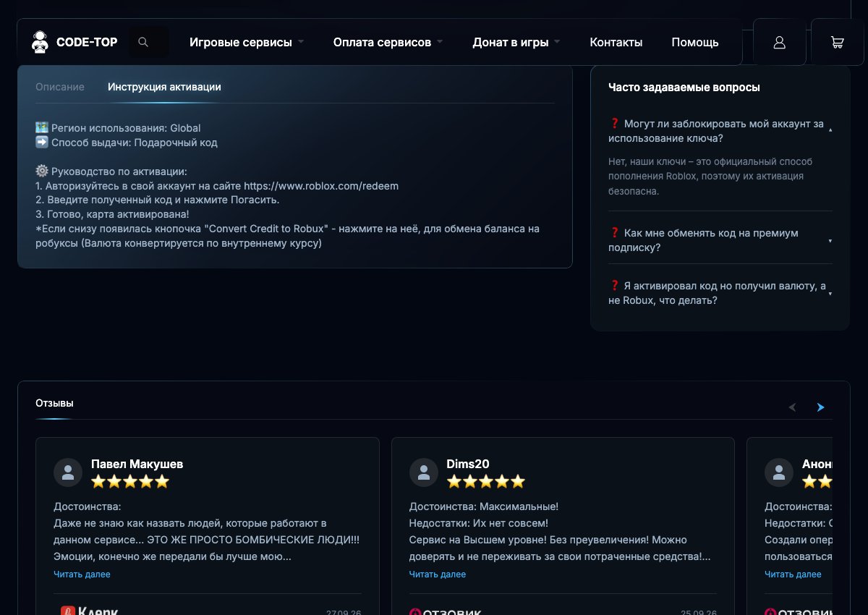
Task: Go to next reviews with right arrow
Action: [x=820, y=407]
